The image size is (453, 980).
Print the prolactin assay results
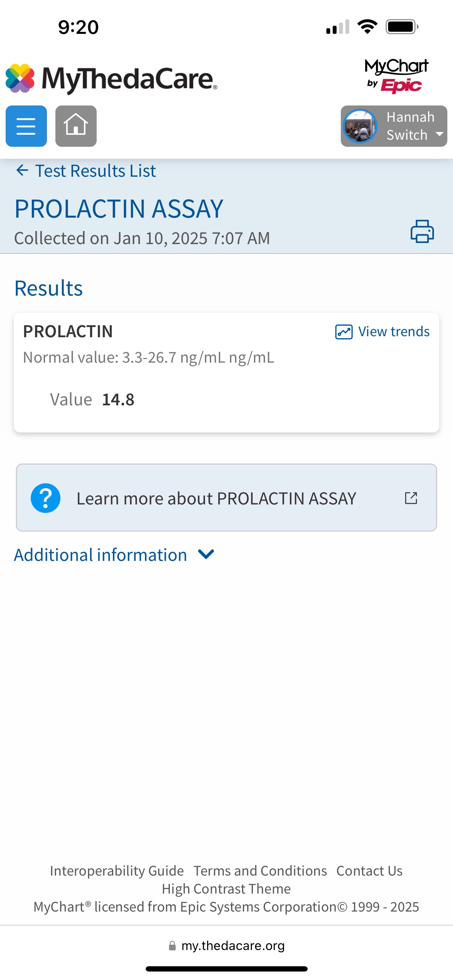click(x=422, y=231)
